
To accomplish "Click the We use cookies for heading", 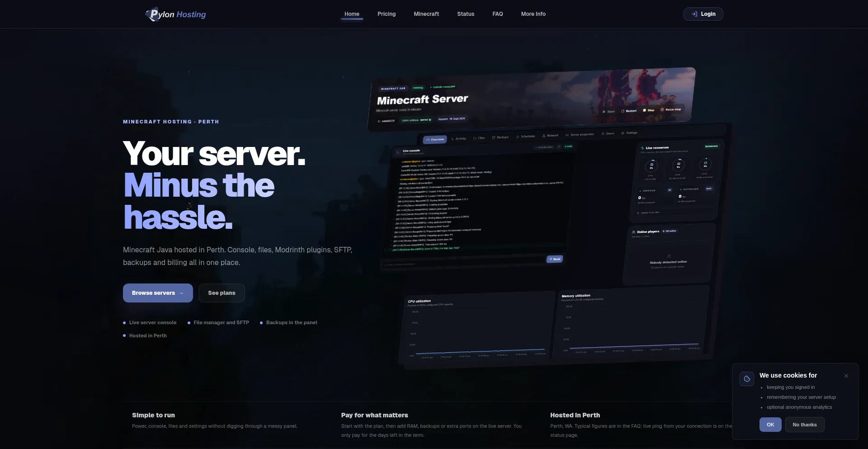I will click(x=788, y=375).
